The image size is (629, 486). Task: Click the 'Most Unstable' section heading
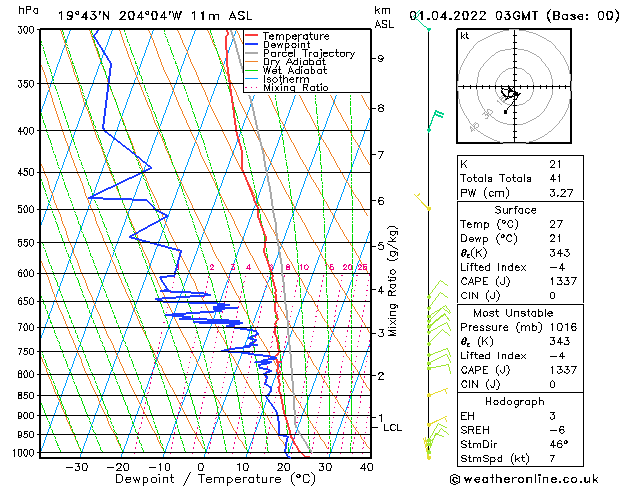click(513, 313)
